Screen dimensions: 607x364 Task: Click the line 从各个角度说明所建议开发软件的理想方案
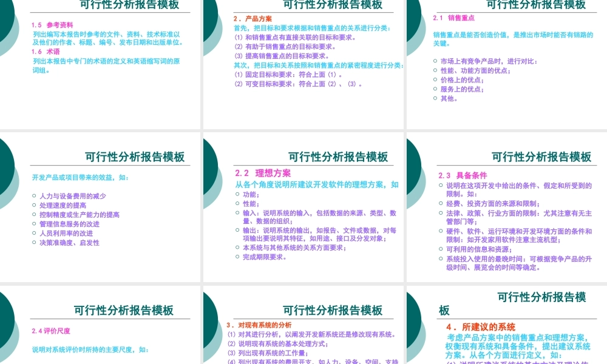tap(317, 184)
